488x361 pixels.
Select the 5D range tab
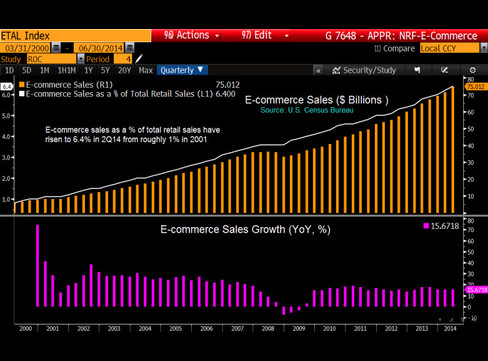pyautogui.click(x=27, y=70)
